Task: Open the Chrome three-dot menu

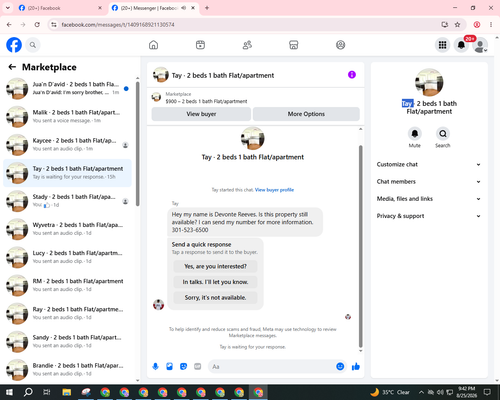Action: 491,25
